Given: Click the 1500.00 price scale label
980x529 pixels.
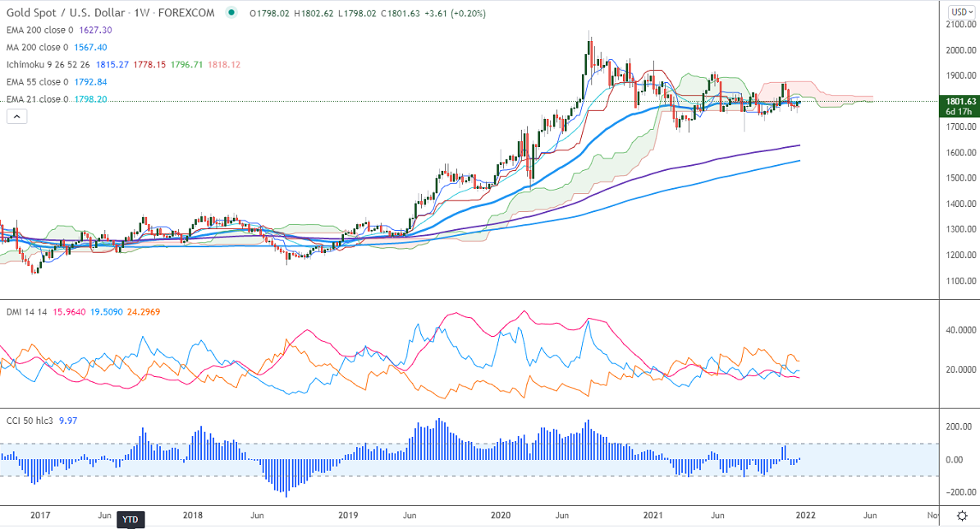Looking at the screenshot, I should 960,178.
